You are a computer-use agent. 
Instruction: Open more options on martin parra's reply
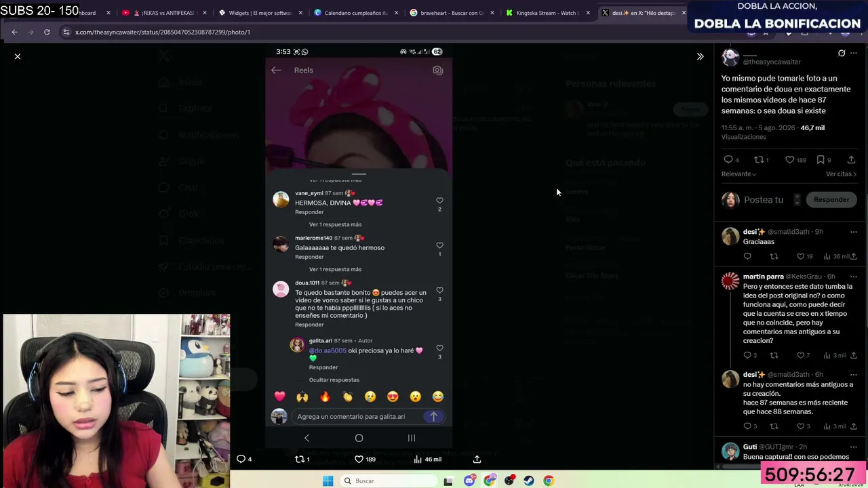854,277
